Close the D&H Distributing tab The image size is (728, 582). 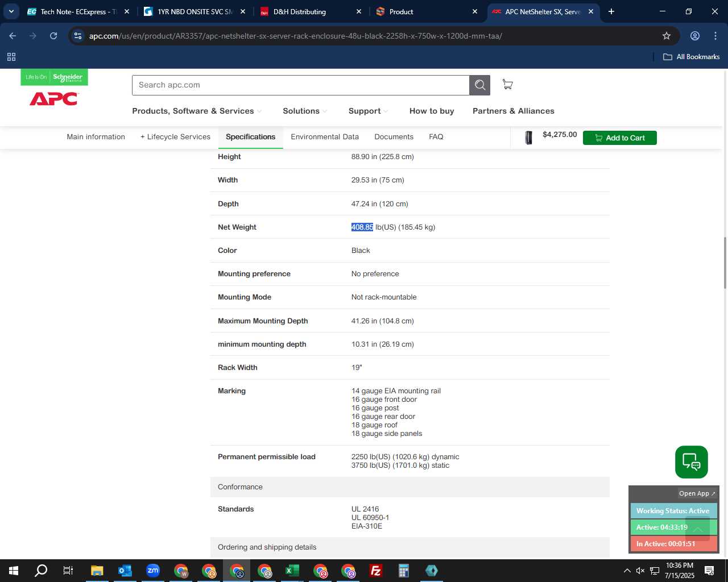point(359,11)
